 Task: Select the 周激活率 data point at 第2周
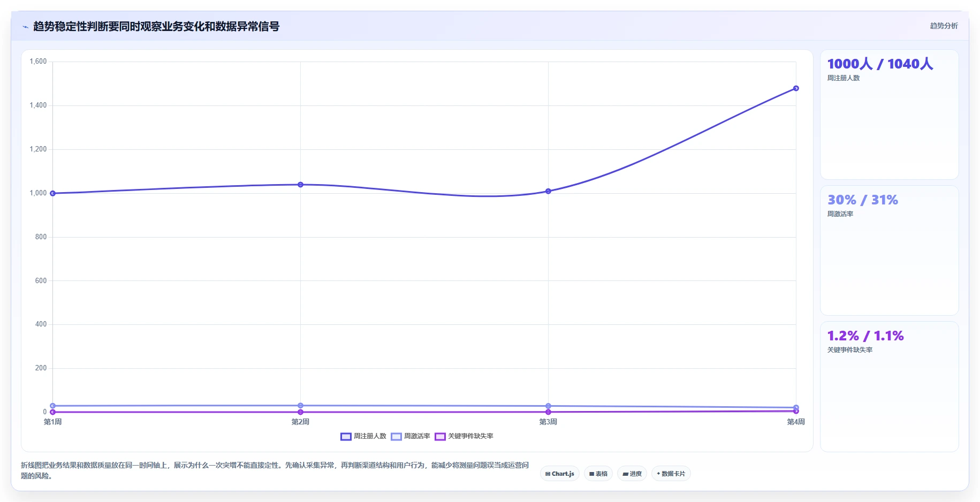click(300, 406)
